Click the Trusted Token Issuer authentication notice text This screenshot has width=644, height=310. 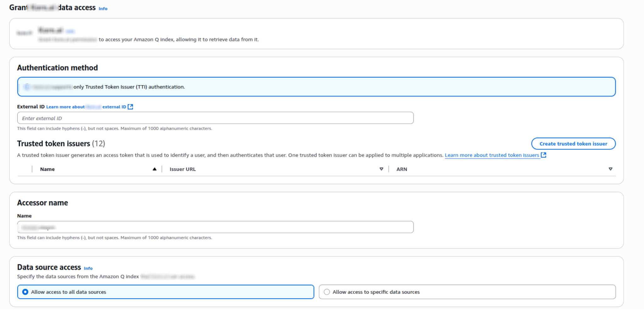click(129, 87)
